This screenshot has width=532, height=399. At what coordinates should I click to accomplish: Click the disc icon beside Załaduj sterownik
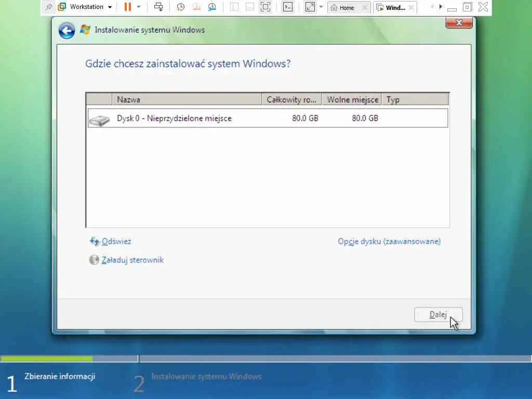coord(94,260)
